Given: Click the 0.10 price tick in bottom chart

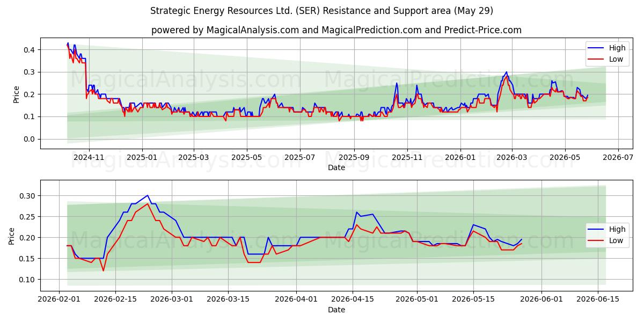Looking at the screenshot, I should (x=28, y=280).
